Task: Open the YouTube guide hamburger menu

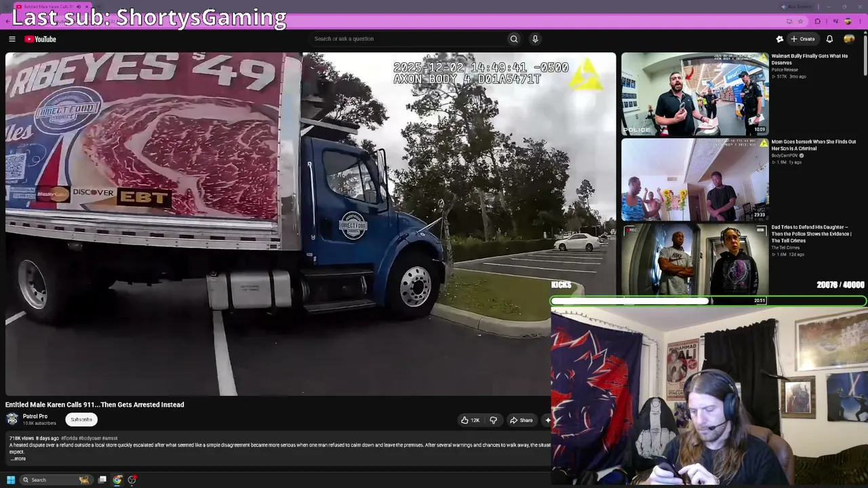Action: 12,39
